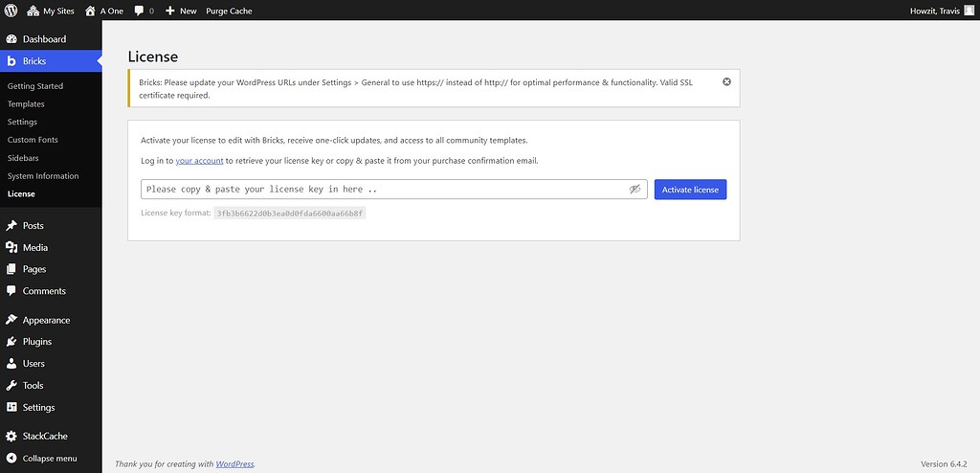This screenshot has width=980, height=473.
Task: Click the Appearance paintbrush icon
Action: click(x=11, y=320)
